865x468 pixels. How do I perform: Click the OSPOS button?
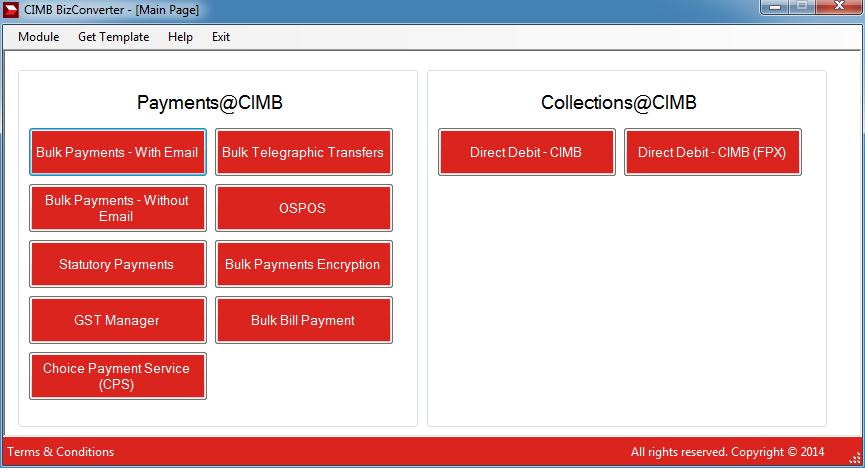[303, 208]
